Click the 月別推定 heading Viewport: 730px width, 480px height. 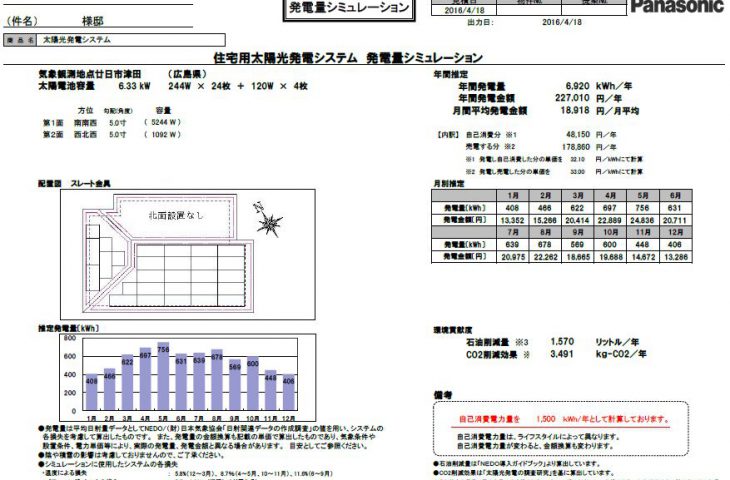click(x=449, y=183)
